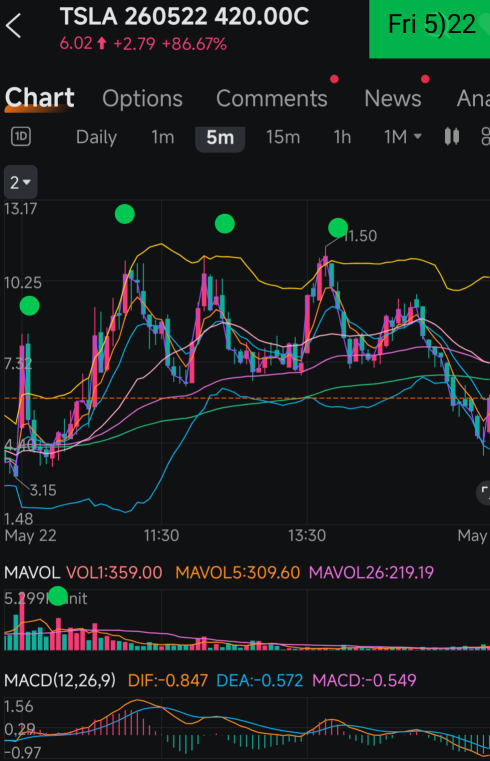Select the 5m timeframe
This screenshot has height=761, width=490.
tap(220, 138)
